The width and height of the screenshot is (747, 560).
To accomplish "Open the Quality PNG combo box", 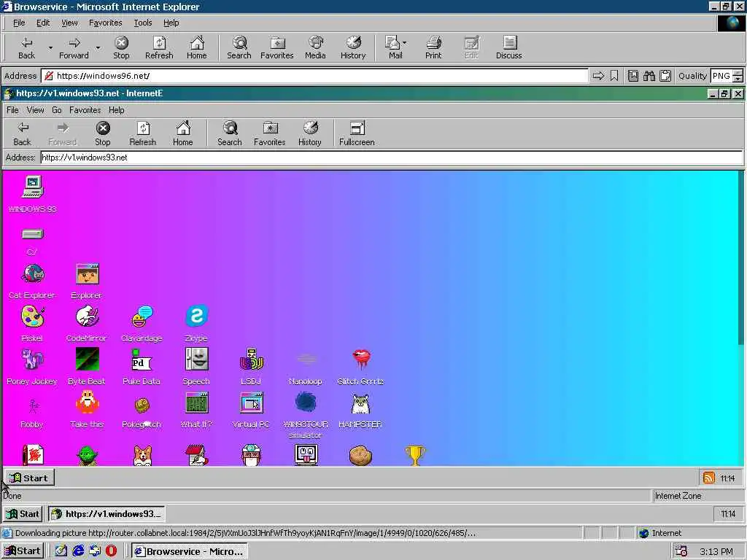I will click(x=721, y=76).
